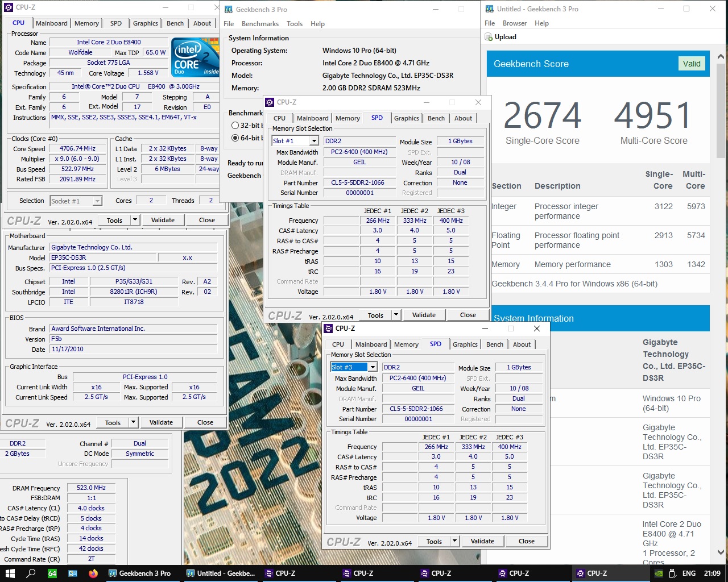This screenshot has width=728, height=582.
Task: Expand Tools arrow in CPU-Z Mainboard window
Action: [x=133, y=422]
